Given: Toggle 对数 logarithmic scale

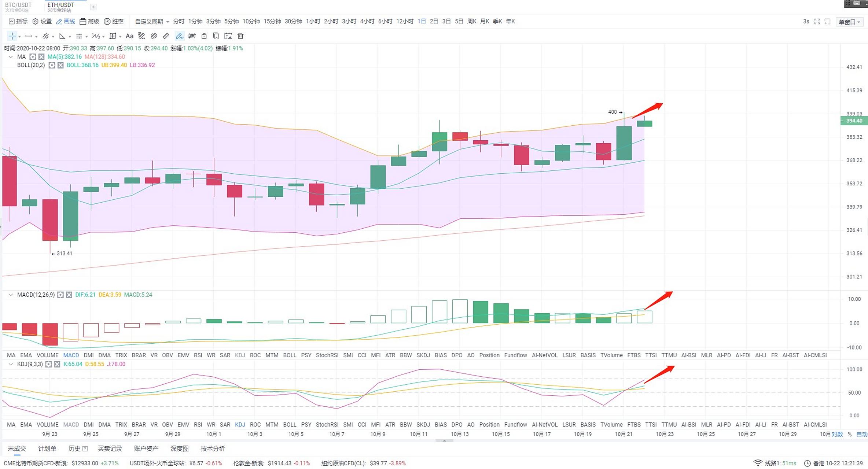Looking at the screenshot, I should [x=837, y=434].
